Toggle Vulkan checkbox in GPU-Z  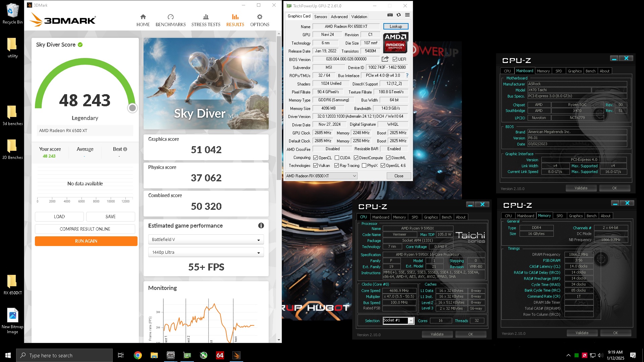point(315,166)
